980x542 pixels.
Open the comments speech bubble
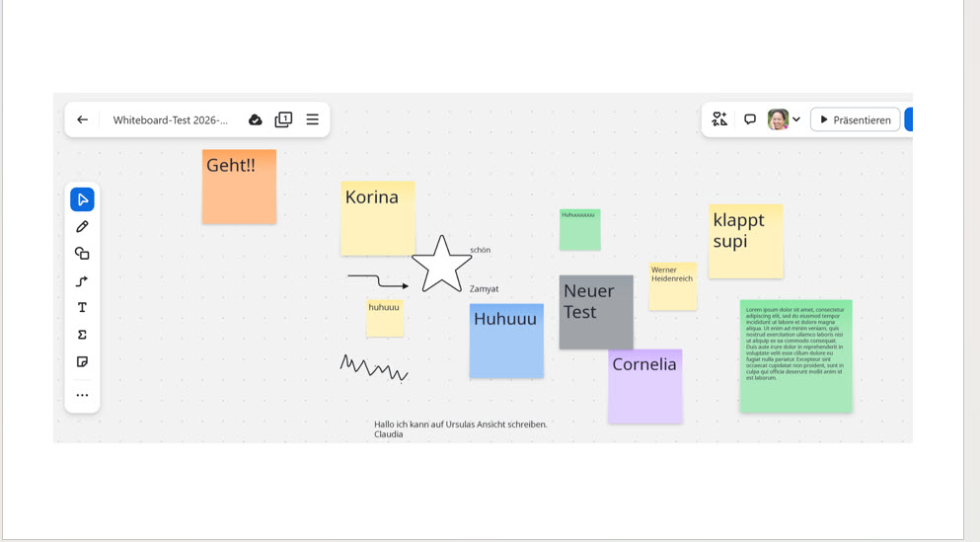[x=750, y=119]
